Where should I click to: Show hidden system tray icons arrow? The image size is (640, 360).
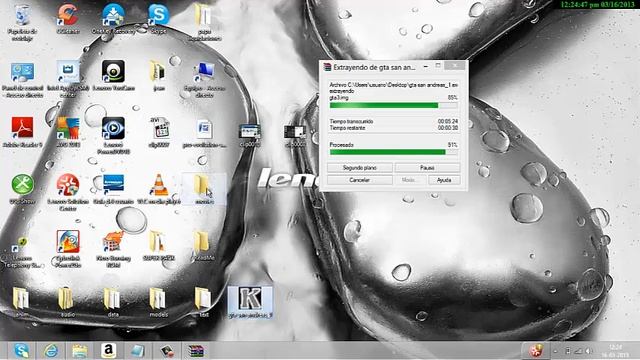pyautogui.click(x=555, y=351)
